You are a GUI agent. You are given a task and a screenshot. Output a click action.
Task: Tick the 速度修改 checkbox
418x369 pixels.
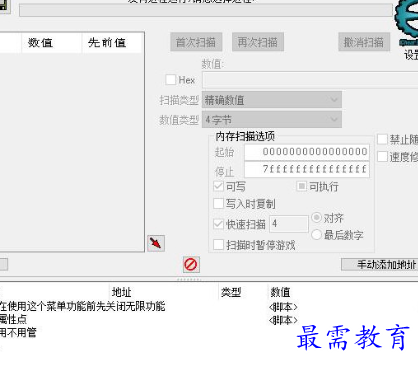[382, 156]
